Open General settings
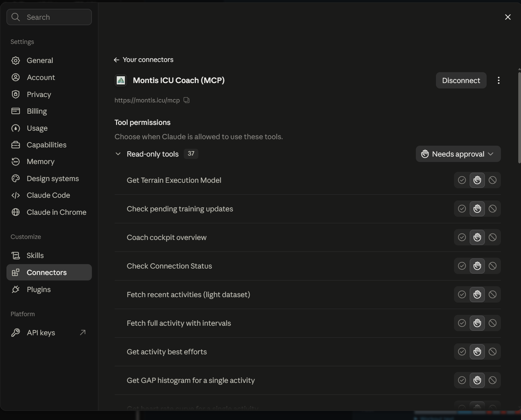 pos(49,60)
